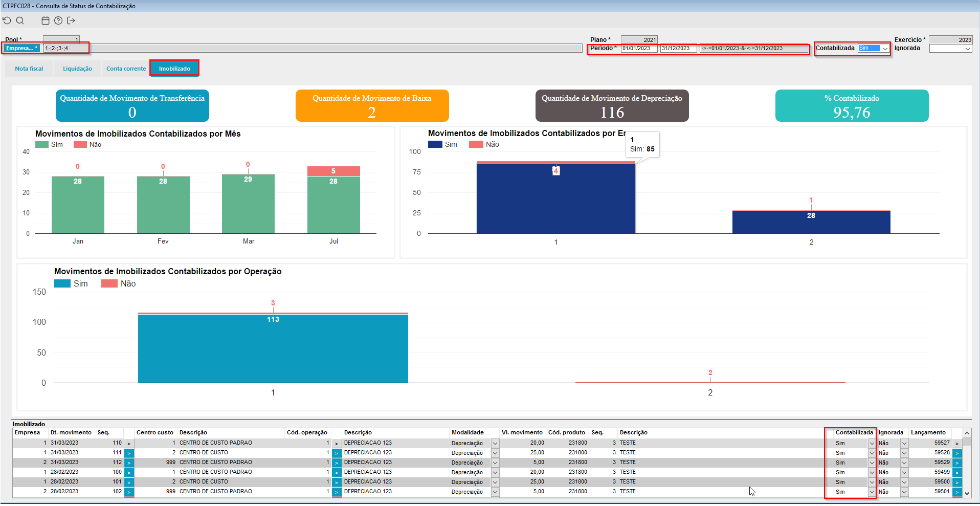
Task: Click the blue arrow beside Seq. 101
Action: point(129,482)
